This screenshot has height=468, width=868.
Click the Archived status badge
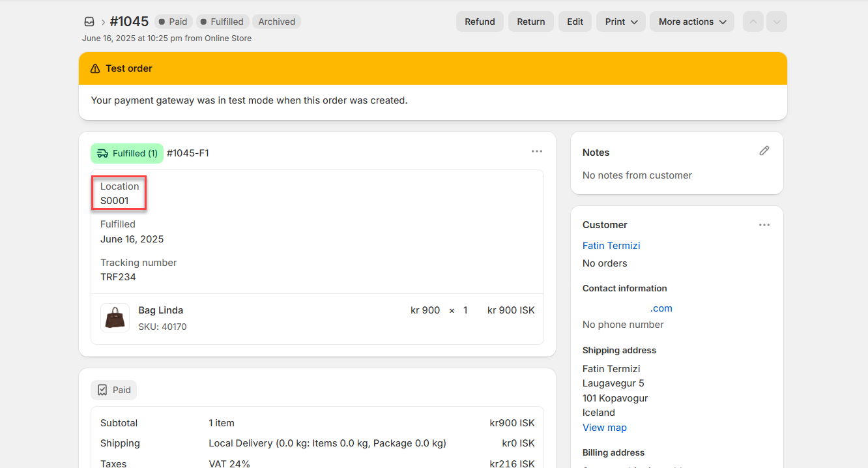point(276,22)
